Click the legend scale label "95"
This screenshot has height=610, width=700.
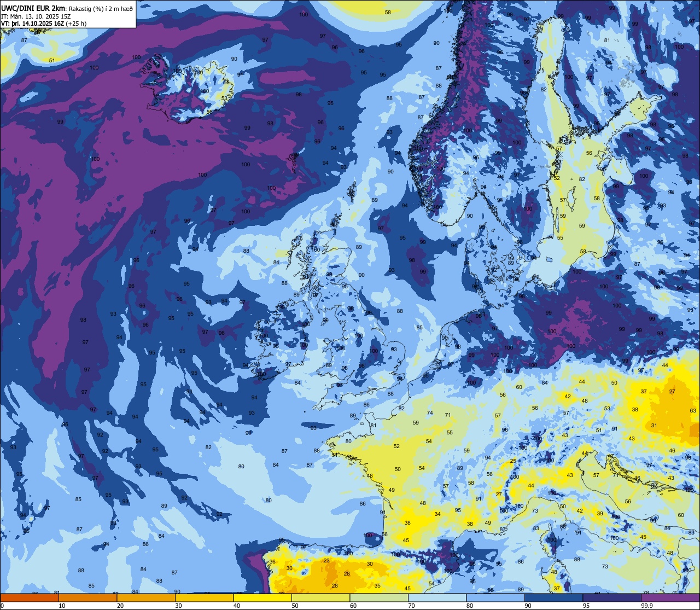tap(586, 606)
